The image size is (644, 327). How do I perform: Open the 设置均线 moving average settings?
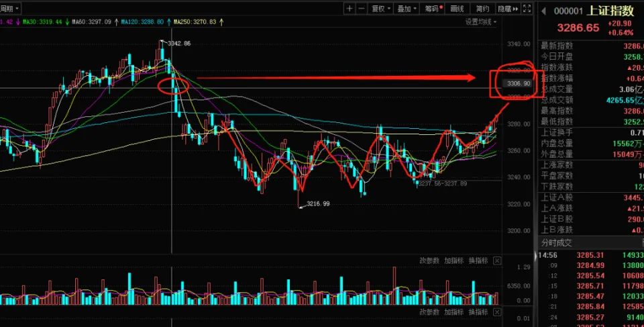click(482, 22)
